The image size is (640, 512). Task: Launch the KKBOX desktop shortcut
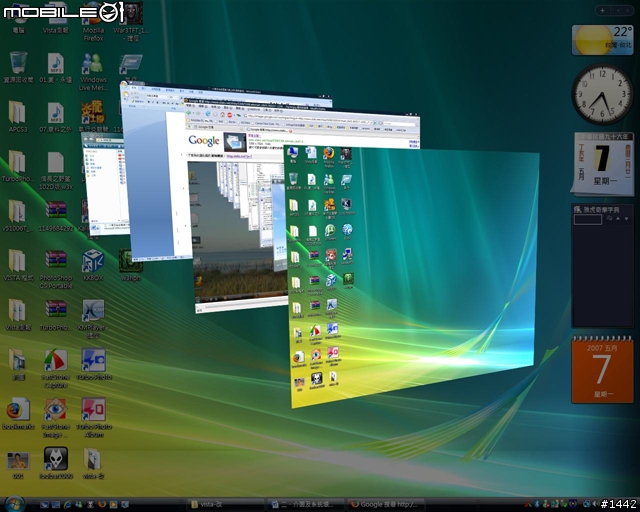pyautogui.click(x=93, y=265)
